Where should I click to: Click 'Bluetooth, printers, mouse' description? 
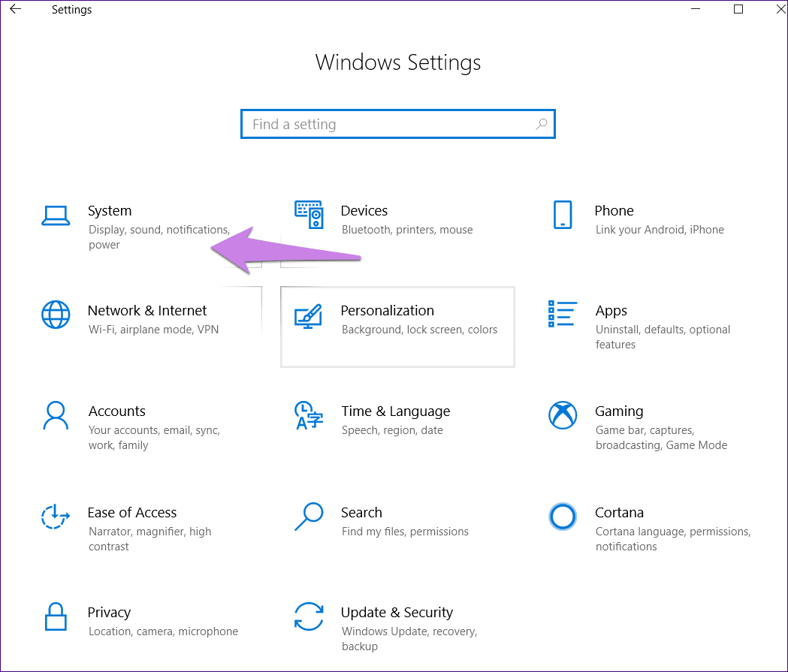point(407,230)
